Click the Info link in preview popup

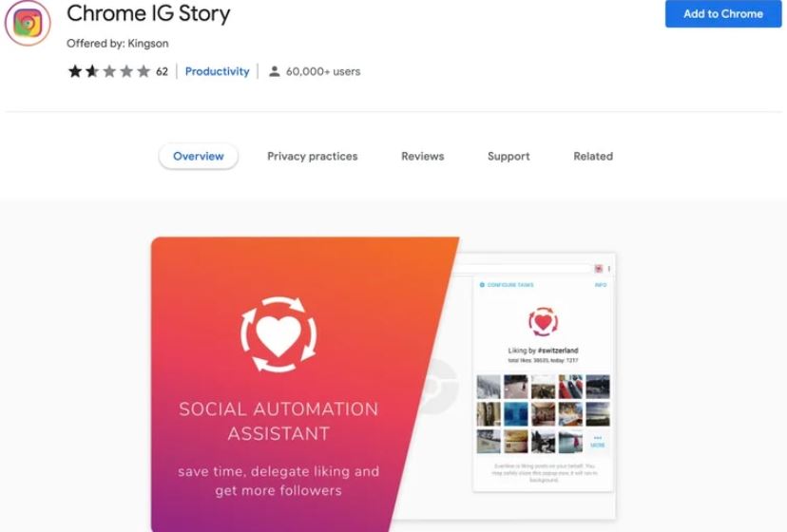point(601,285)
